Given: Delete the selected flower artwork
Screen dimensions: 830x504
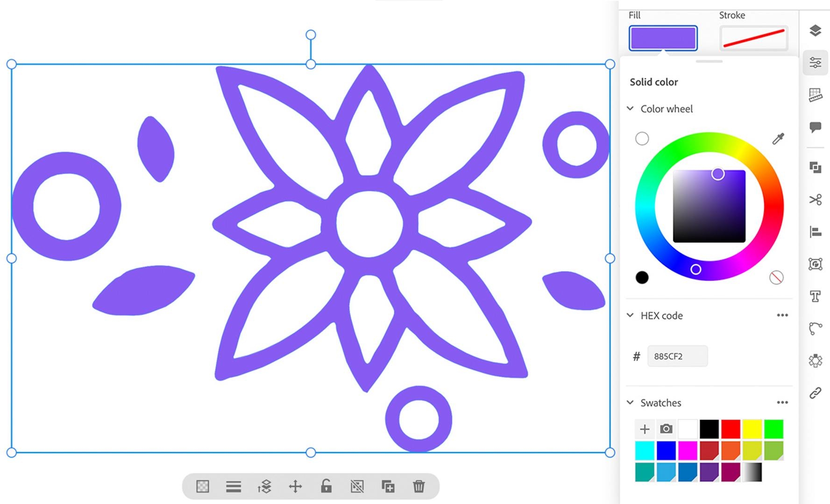Looking at the screenshot, I should pos(419,486).
